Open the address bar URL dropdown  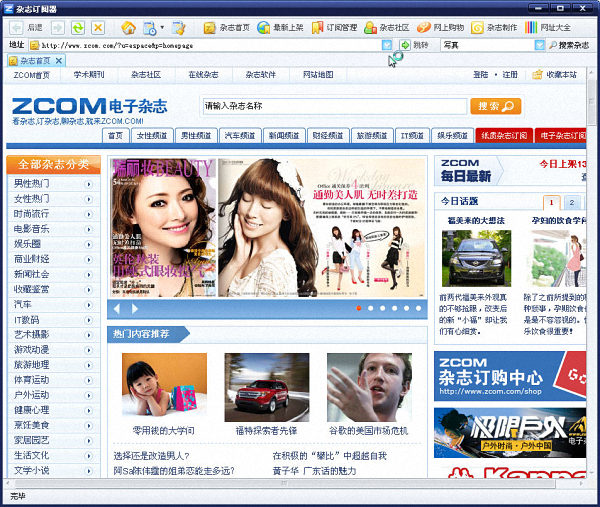[x=387, y=45]
